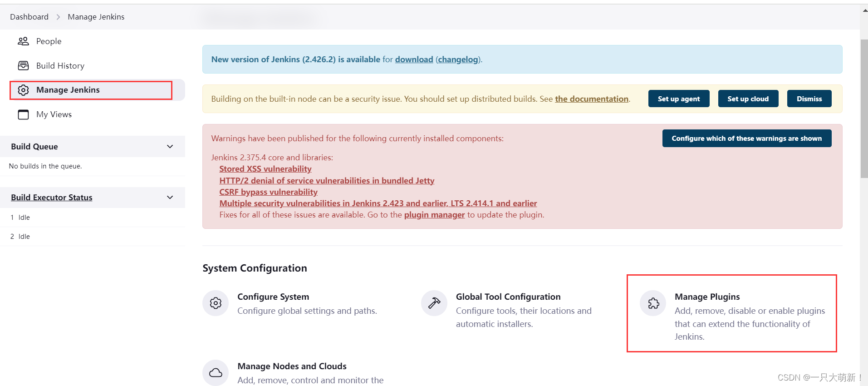868x386 pixels.
Task: Open Manage Plugins
Action: click(x=707, y=297)
